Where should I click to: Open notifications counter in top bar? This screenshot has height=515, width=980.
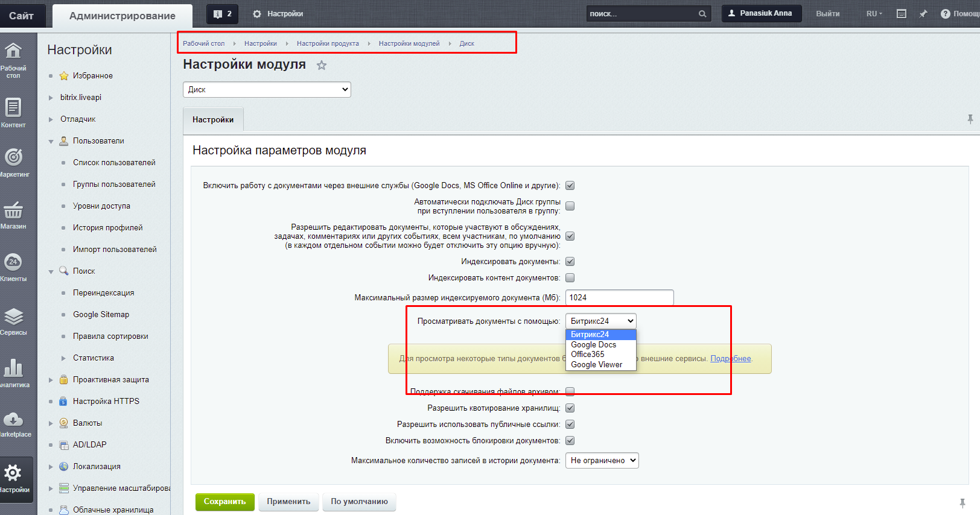tap(222, 14)
